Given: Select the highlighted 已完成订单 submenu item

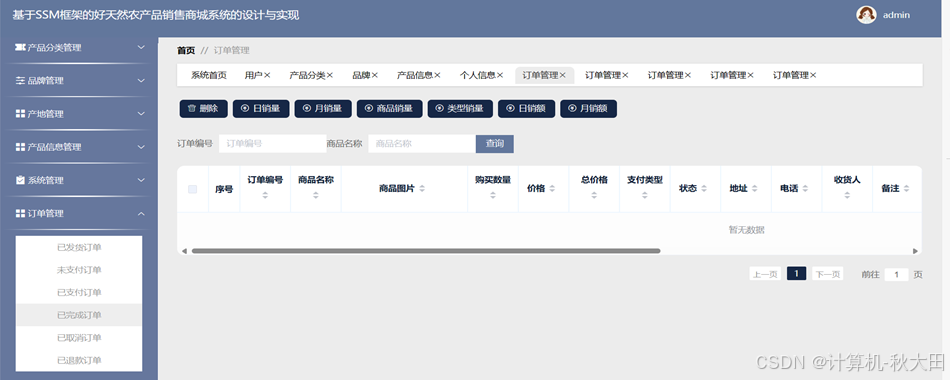Looking at the screenshot, I should click(79, 315).
